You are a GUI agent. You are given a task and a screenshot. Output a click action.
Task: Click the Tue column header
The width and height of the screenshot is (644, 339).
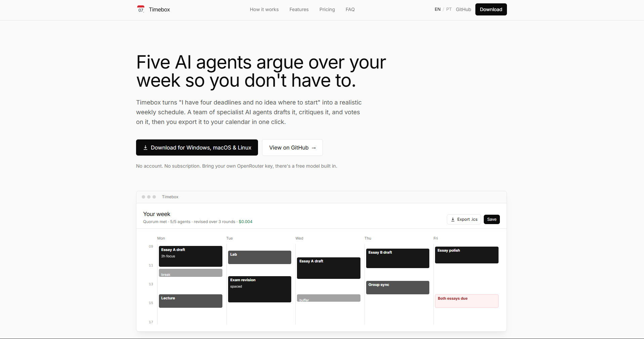point(229,238)
